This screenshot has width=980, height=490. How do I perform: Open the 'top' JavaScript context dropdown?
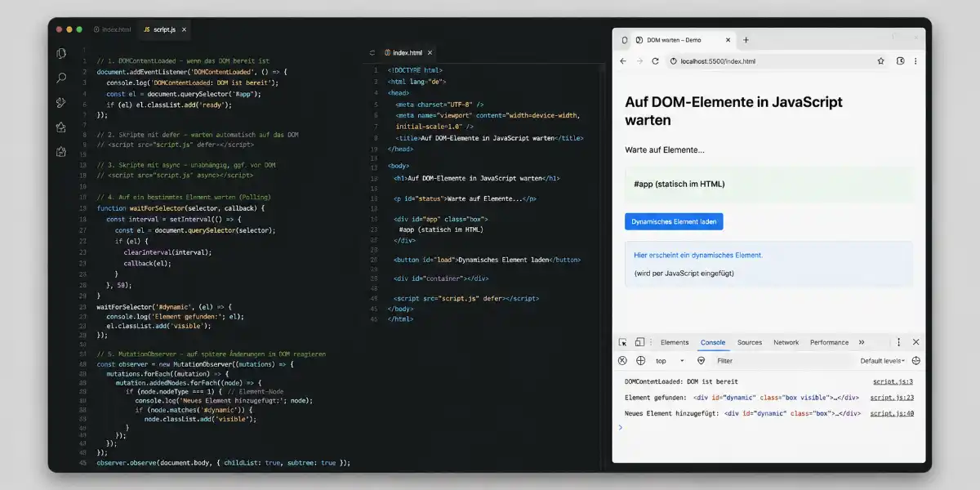point(670,360)
